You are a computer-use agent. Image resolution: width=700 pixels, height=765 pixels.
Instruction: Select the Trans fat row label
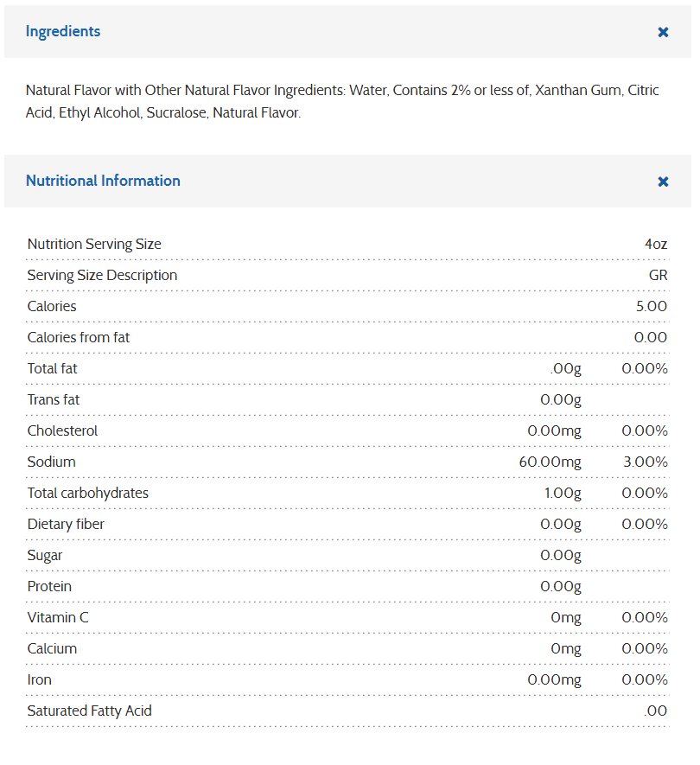click(x=54, y=399)
